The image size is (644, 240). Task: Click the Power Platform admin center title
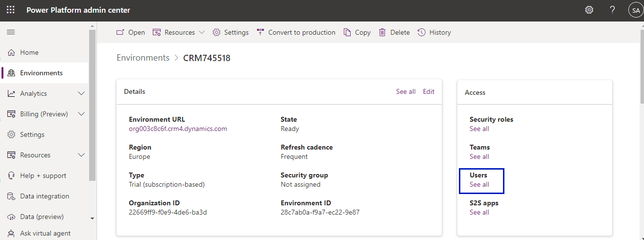(x=78, y=10)
